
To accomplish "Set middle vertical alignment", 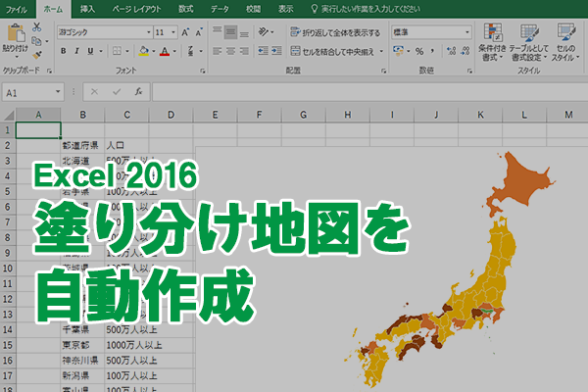I will tap(230, 32).
